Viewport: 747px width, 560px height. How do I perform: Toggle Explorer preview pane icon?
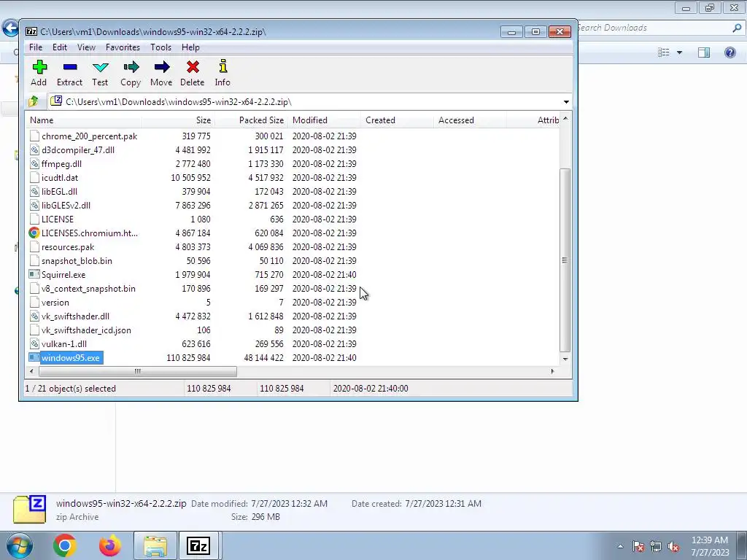click(x=704, y=52)
